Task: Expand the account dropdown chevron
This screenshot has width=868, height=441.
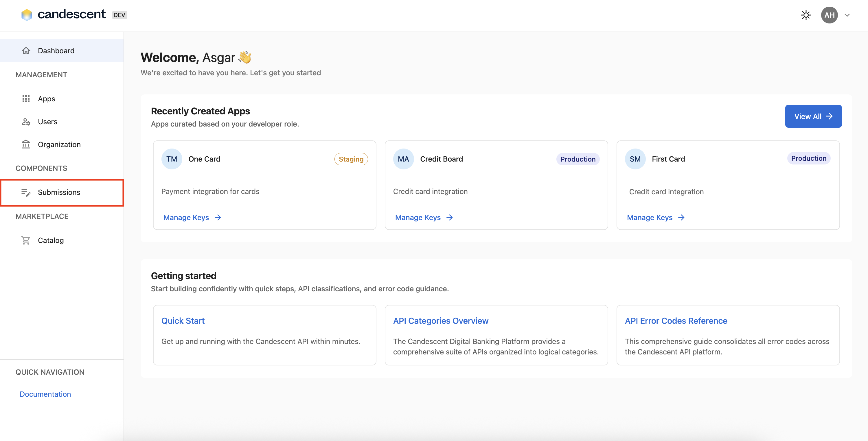Action: tap(848, 15)
